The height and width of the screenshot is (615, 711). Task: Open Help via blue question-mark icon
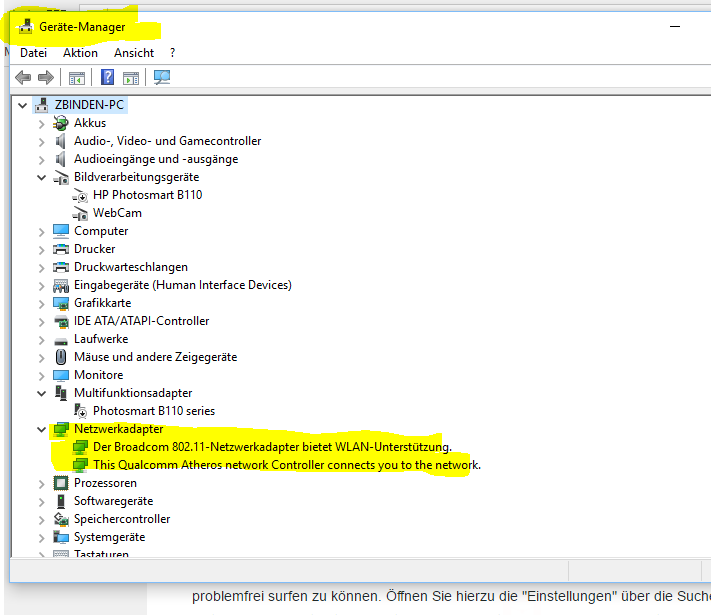tap(107, 77)
